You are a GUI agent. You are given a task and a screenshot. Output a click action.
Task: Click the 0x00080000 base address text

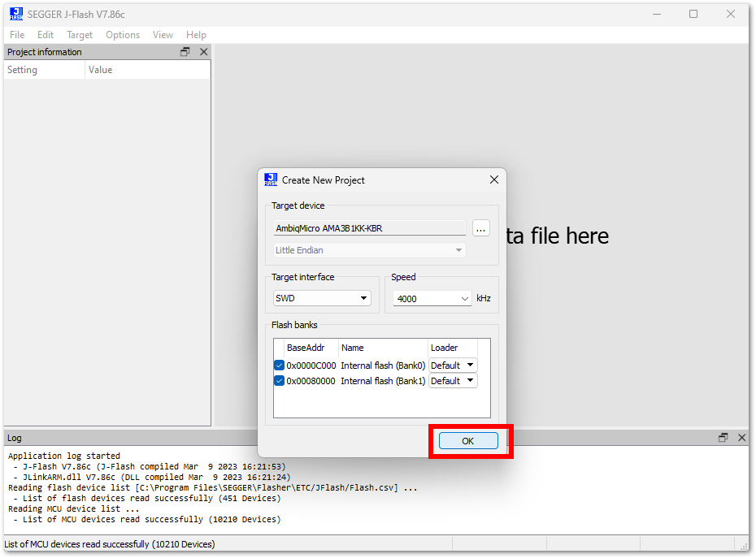[311, 381]
